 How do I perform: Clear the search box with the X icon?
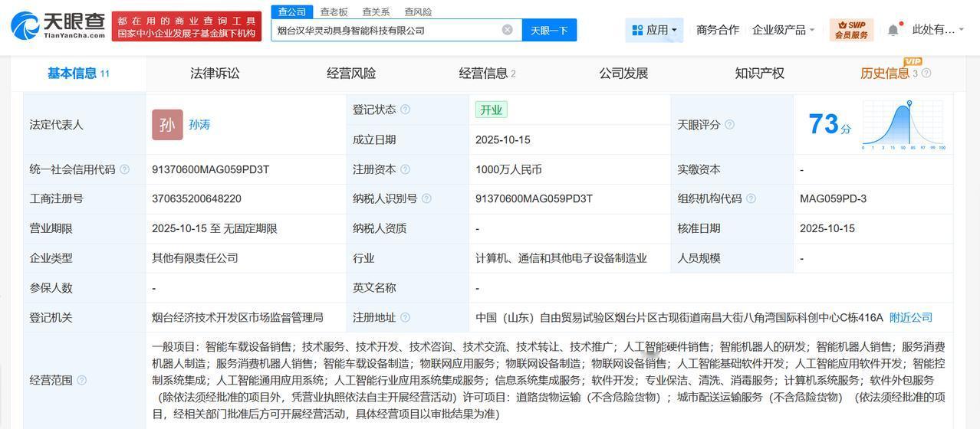click(x=508, y=30)
